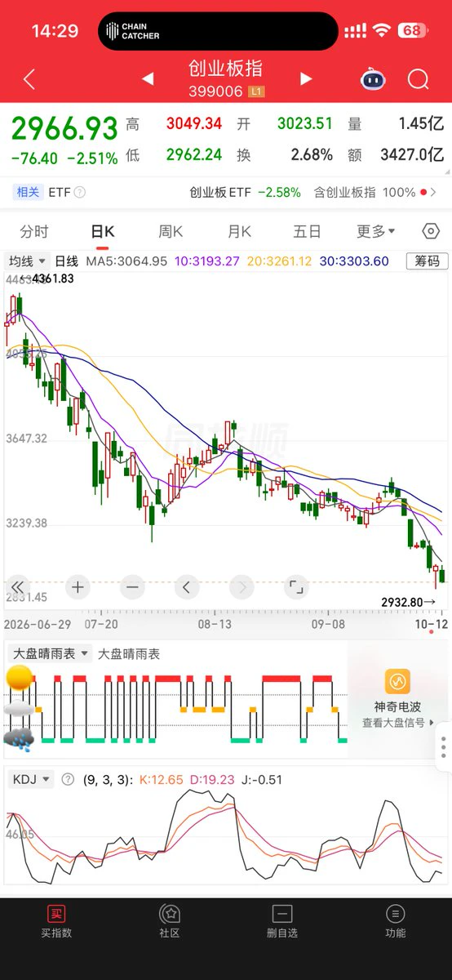Viewport: 452px width, 980px height.
Task: Open the 均线 indicator dropdown
Action: tap(27, 261)
